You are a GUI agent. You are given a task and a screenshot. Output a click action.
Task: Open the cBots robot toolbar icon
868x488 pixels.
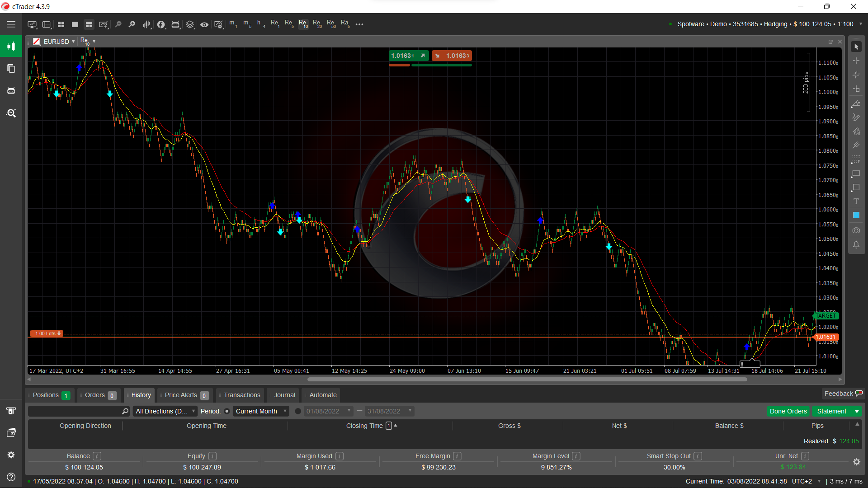(x=175, y=24)
